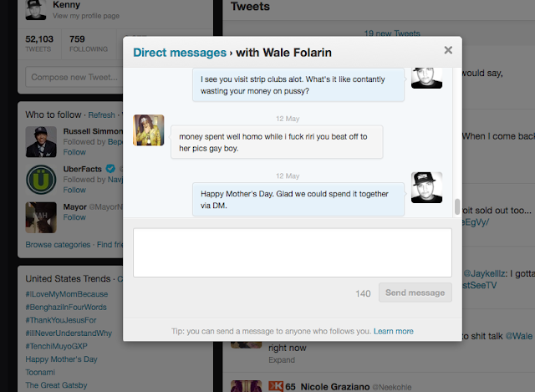
Task: Click Russell Simmons avatar
Action: pos(41,141)
